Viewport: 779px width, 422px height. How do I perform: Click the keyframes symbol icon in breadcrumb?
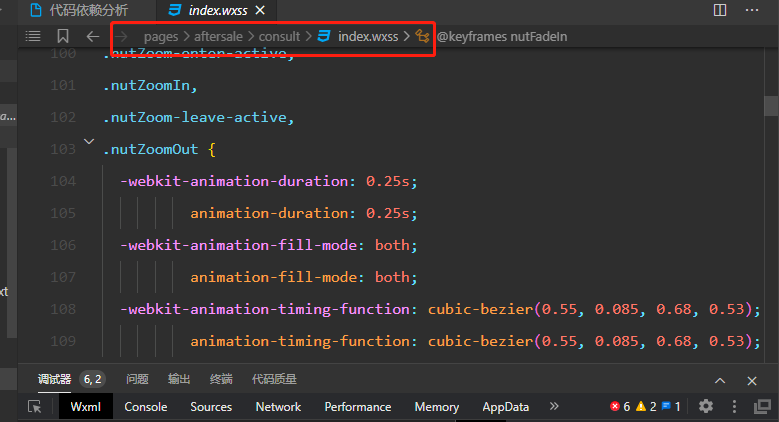[x=422, y=36]
